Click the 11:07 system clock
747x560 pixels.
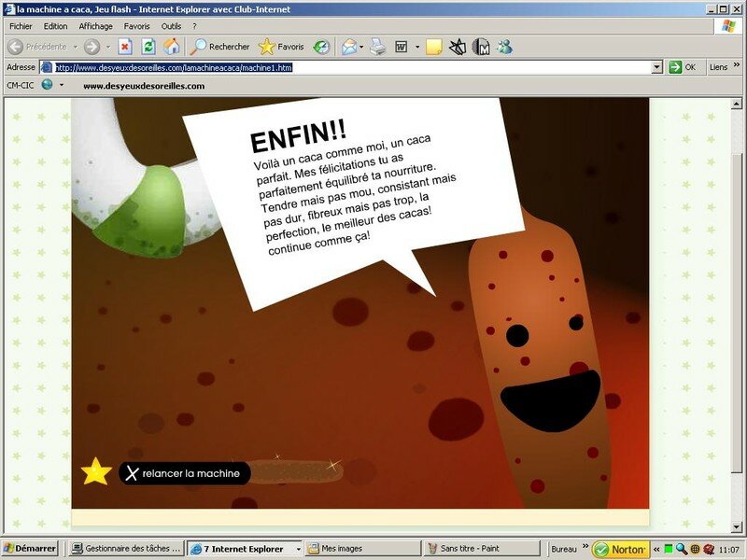pyautogui.click(x=729, y=550)
